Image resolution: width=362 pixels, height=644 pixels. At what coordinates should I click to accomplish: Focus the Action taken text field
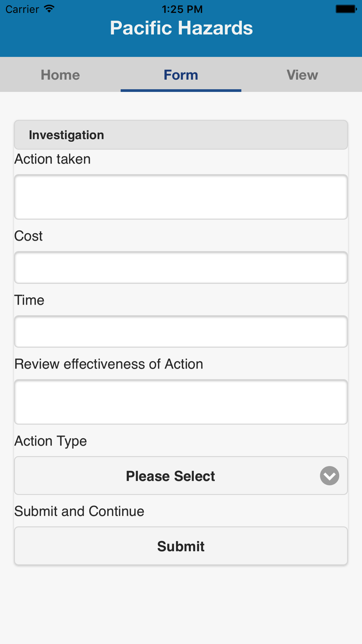181,197
